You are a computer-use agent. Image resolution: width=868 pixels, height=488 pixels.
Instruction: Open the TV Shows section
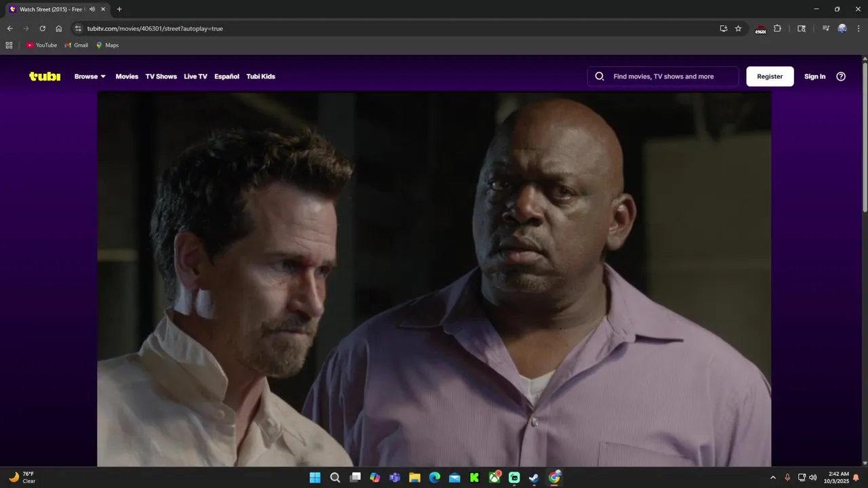click(161, 77)
